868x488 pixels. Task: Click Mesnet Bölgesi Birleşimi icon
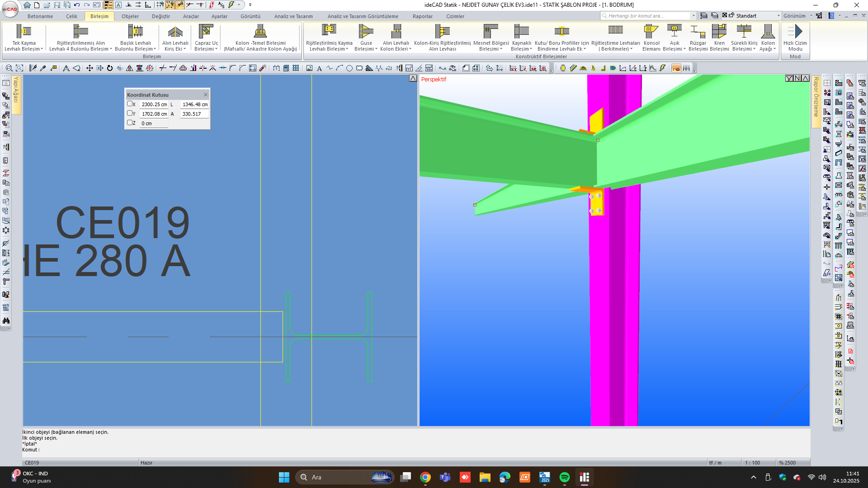point(491,32)
